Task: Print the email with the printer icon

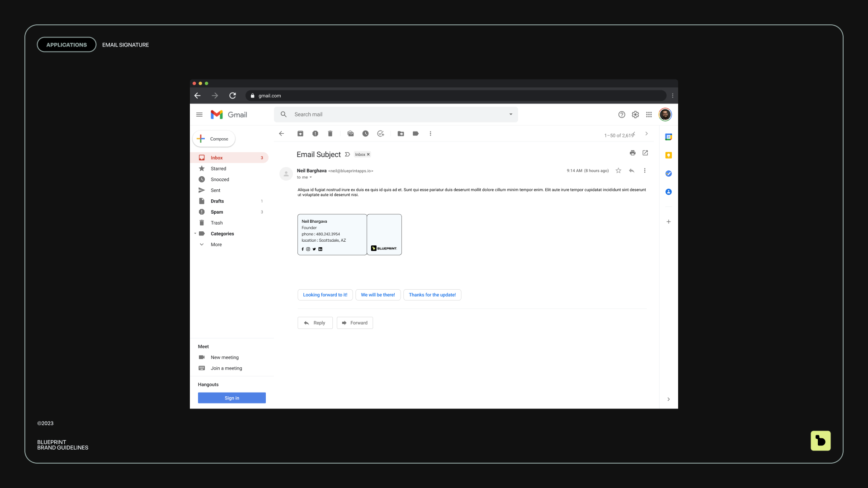Action: [632, 153]
